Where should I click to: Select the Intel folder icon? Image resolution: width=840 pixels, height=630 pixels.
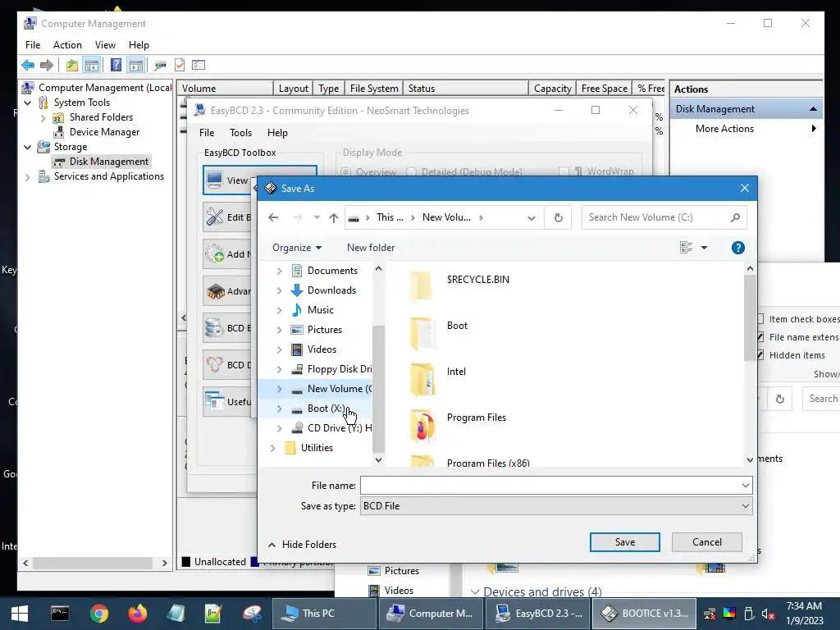422,379
